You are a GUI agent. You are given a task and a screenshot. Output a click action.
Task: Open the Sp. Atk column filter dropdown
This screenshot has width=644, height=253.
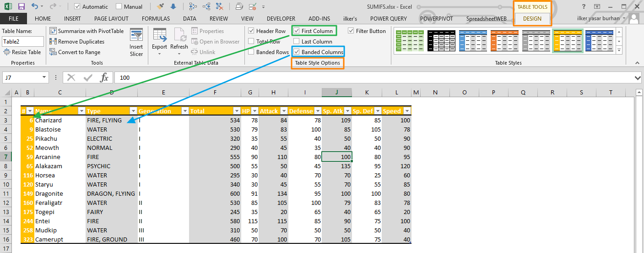tap(348, 111)
